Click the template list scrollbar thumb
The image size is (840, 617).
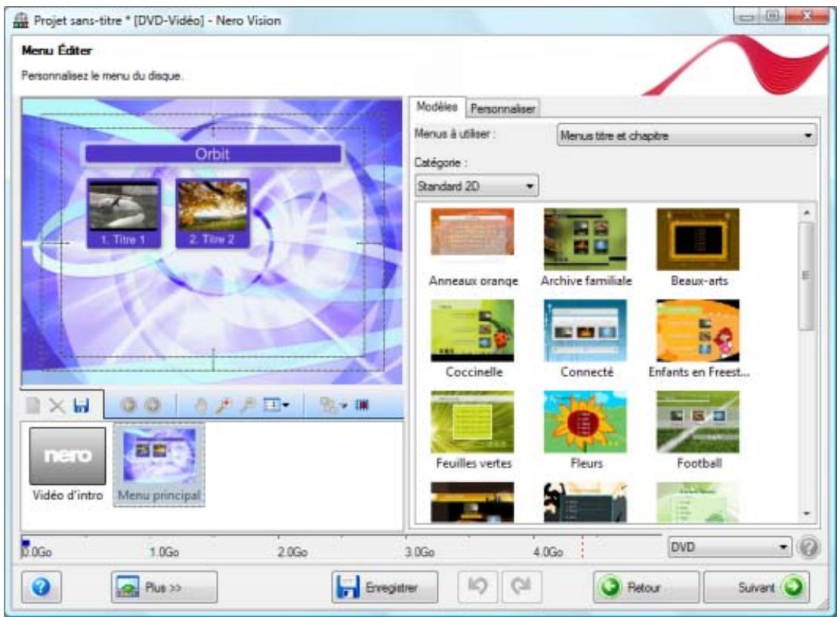[x=806, y=276]
